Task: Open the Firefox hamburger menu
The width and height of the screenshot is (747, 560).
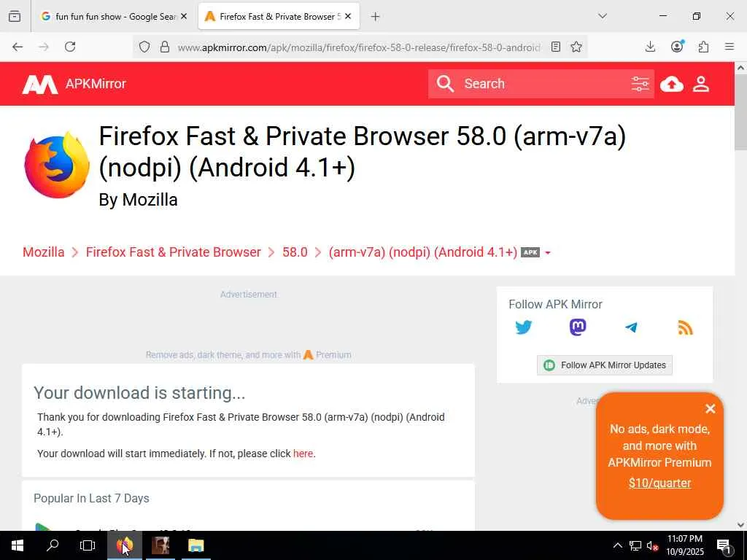Action: [x=729, y=47]
